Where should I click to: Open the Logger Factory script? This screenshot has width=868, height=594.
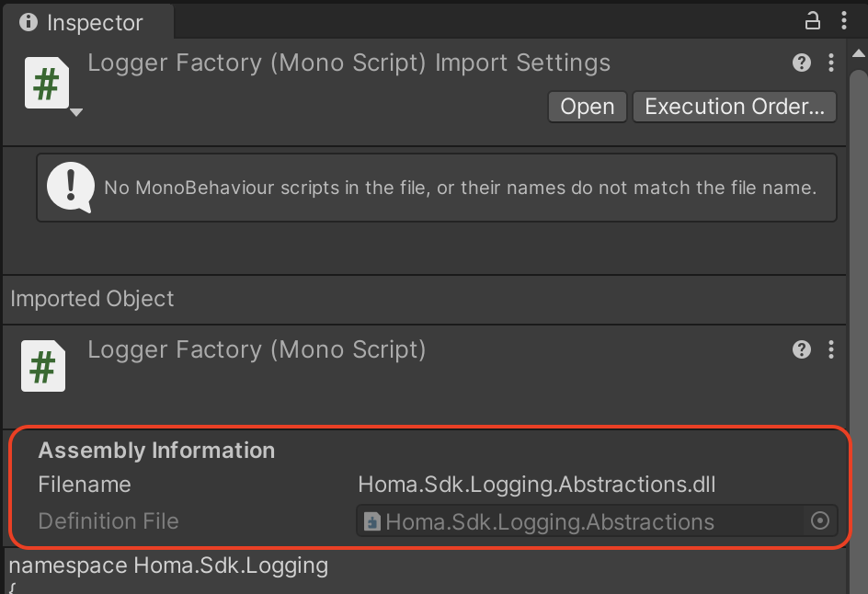pyautogui.click(x=587, y=106)
